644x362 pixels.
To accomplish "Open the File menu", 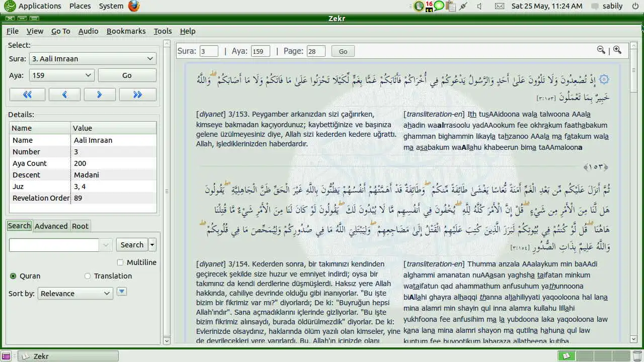I will click(x=12, y=31).
